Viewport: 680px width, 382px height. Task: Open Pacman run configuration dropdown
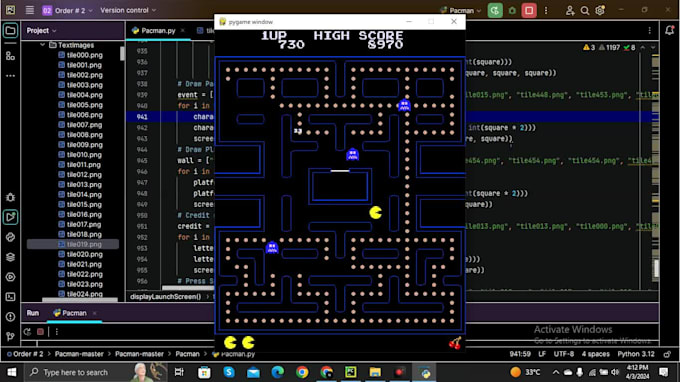point(460,10)
